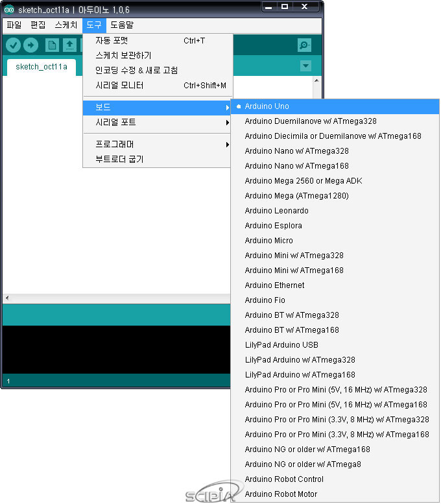Image resolution: width=441 pixels, height=504 pixels.
Task: Open the 파일 menu
Action: [14, 25]
